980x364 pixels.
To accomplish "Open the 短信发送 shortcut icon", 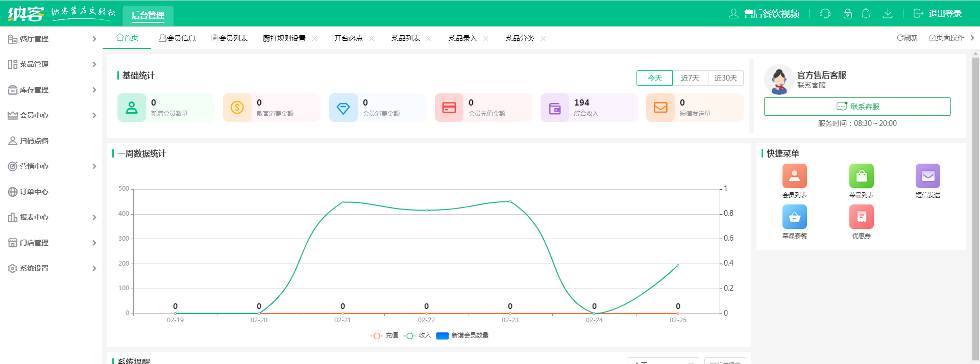I will [927, 176].
